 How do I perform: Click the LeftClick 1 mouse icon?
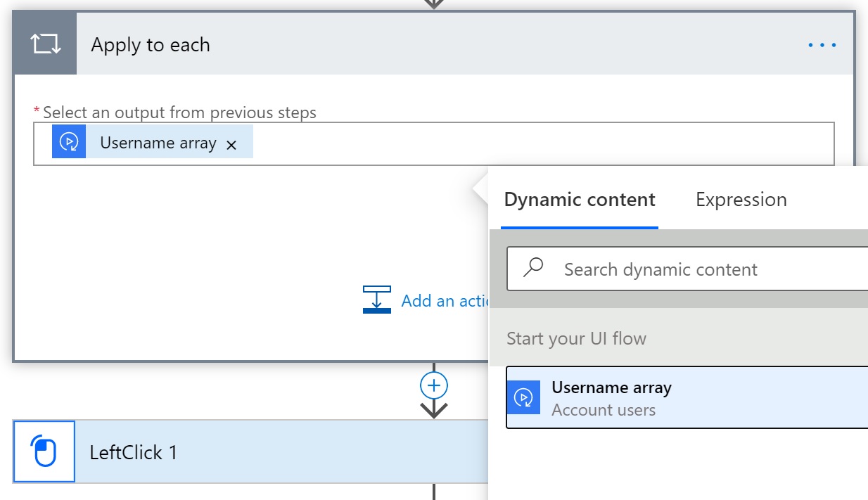44,451
